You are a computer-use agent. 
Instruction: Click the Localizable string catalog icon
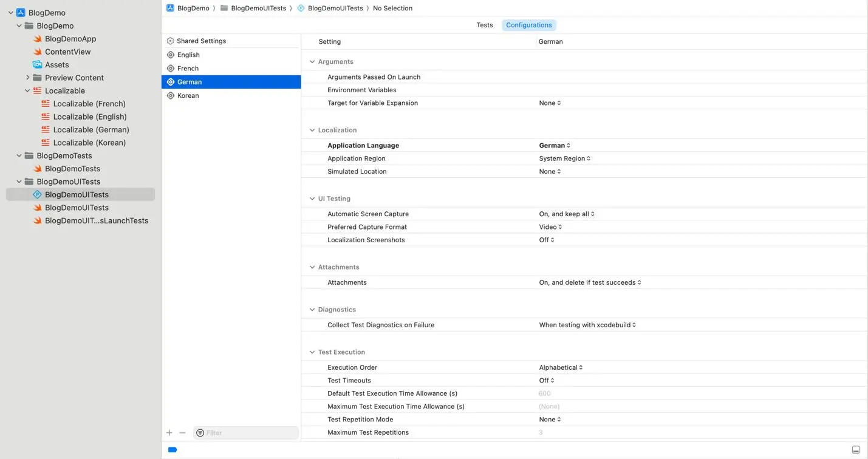[x=37, y=90]
